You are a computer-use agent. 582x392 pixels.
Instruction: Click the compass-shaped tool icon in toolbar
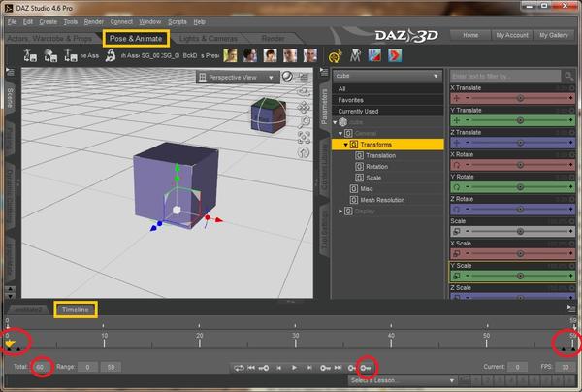point(355,55)
